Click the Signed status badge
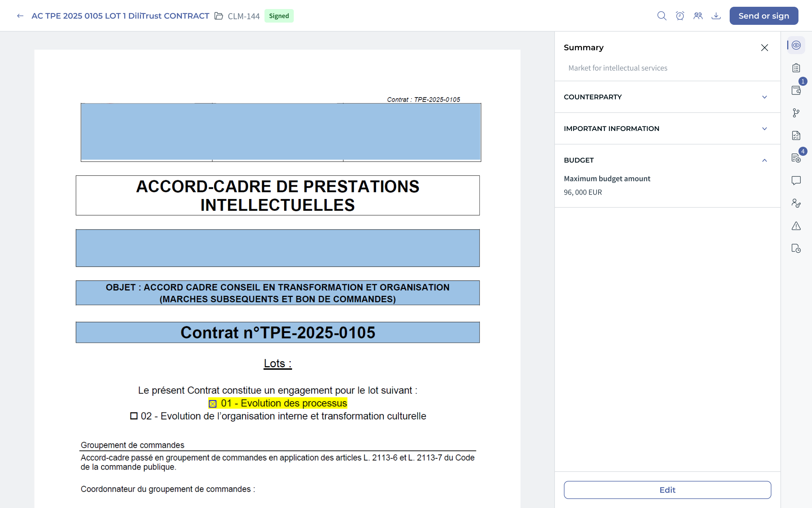 point(279,16)
